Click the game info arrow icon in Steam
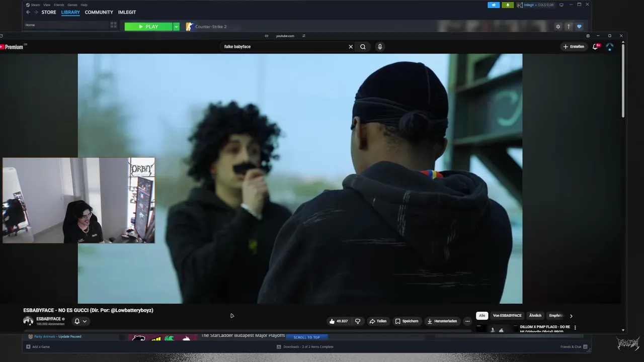The height and width of the screenshot is (362, 644). [x=569, y=27]
